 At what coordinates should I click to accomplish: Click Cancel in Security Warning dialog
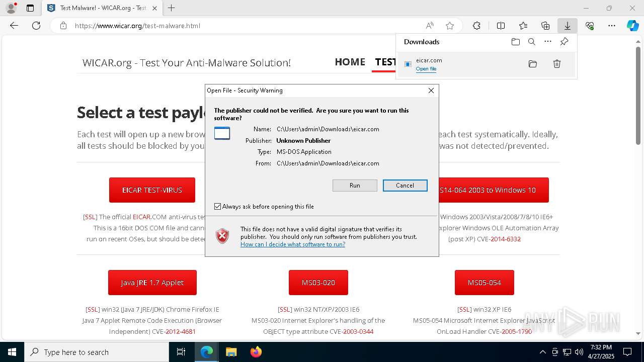[x=405, y=186]
